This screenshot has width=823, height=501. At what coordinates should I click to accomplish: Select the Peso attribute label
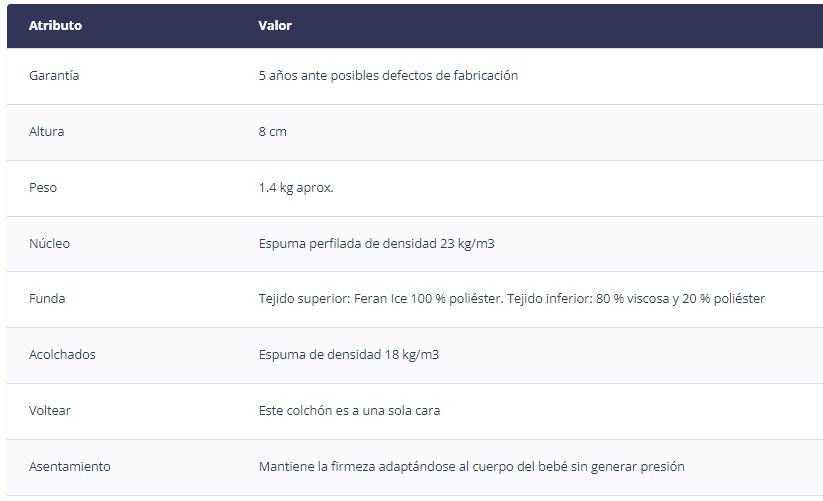[43, 187]
